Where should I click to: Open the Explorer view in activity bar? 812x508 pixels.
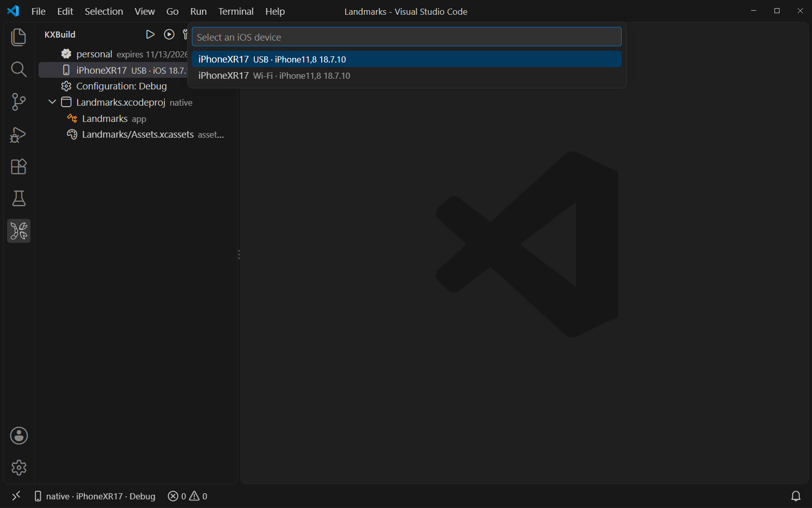click(19, 37)
